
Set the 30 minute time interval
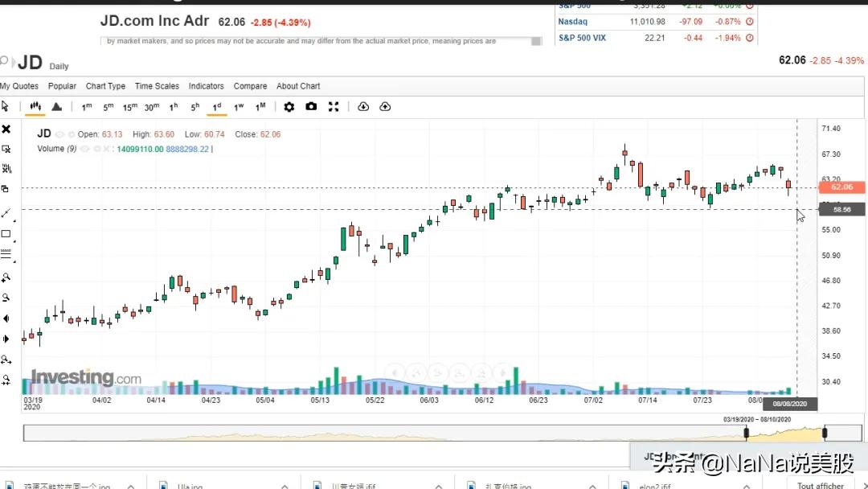click(152, 107)
